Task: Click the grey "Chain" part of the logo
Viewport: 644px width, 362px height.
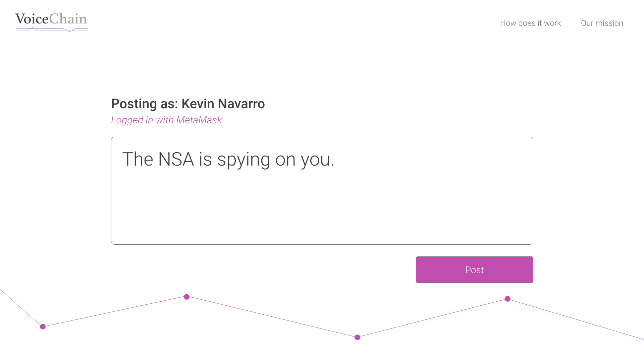Action: click(x=68, y=19)
